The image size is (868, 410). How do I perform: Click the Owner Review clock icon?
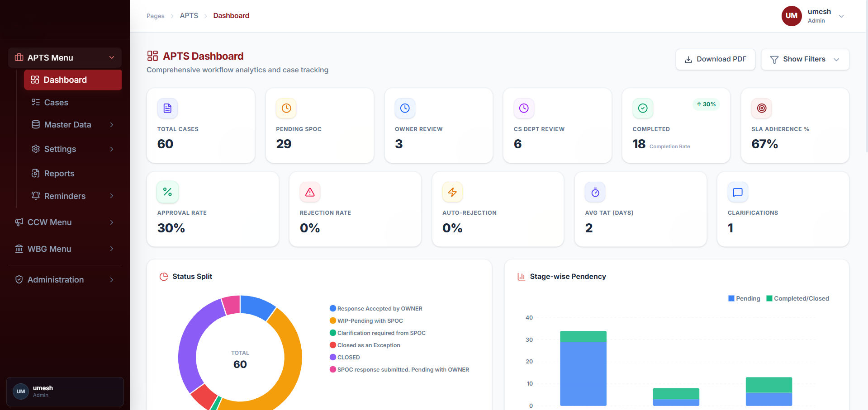pyautogui.click(x=405, y=108)
